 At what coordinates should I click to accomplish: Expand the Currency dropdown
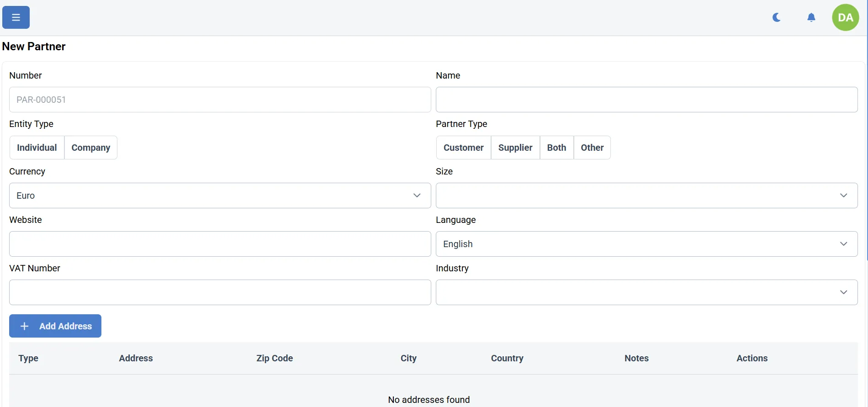[220, 196]
